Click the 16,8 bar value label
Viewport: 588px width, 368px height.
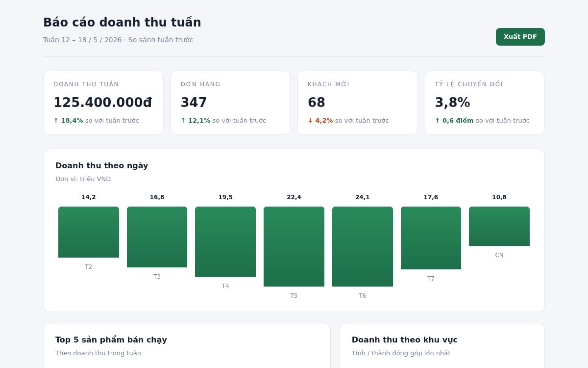pyautogui.click(x=157, y=197)
